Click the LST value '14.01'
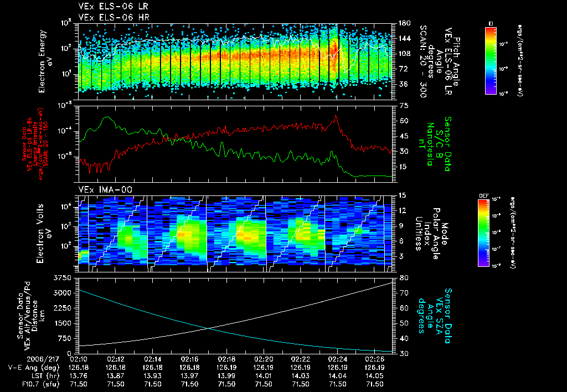567x392 pixels. coord(264,376)
